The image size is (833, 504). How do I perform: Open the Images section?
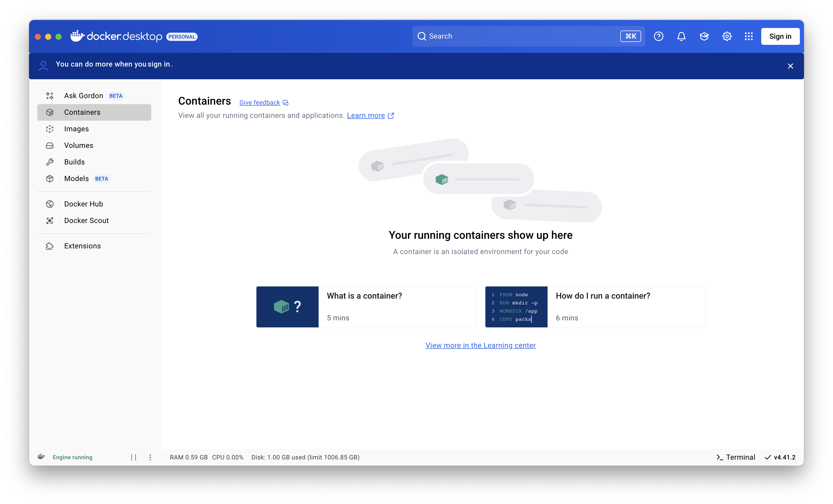pyautogui.click(x=76, y=129)
